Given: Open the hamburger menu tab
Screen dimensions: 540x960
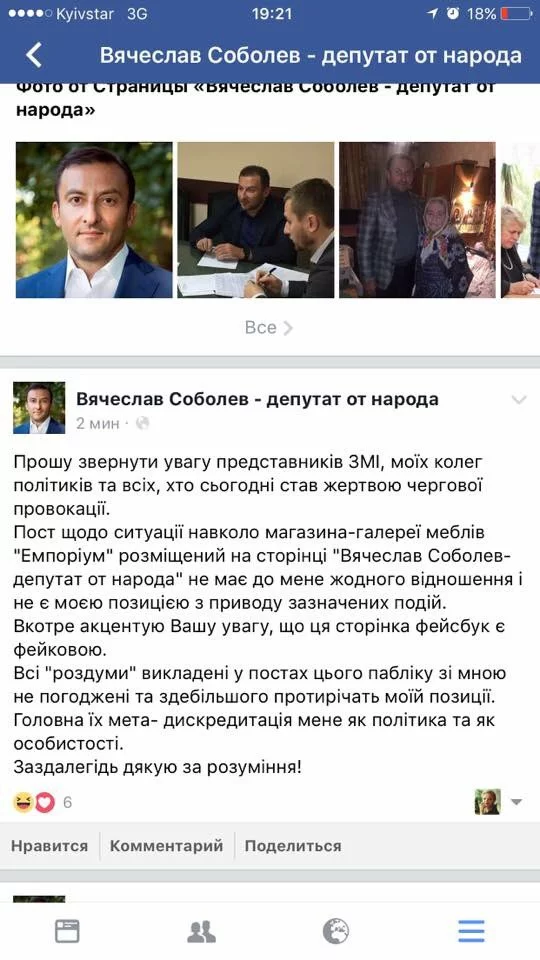Looking at the screenshot, I should [471, 931].
